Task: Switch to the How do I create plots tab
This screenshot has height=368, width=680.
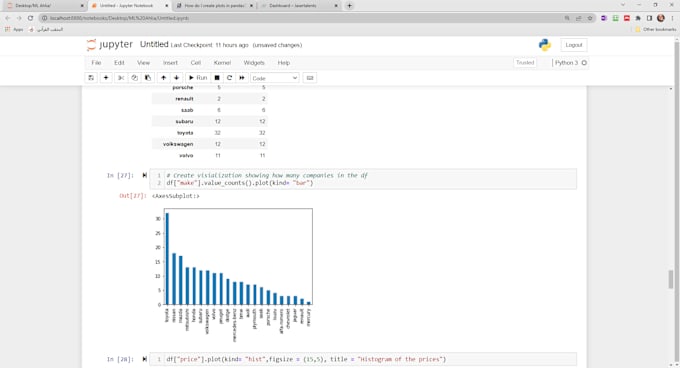Action: click(215, 6)
